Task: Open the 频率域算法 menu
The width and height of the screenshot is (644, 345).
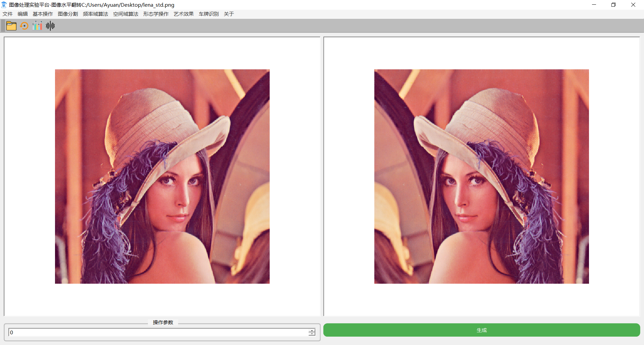Action: tap(96, 14)
